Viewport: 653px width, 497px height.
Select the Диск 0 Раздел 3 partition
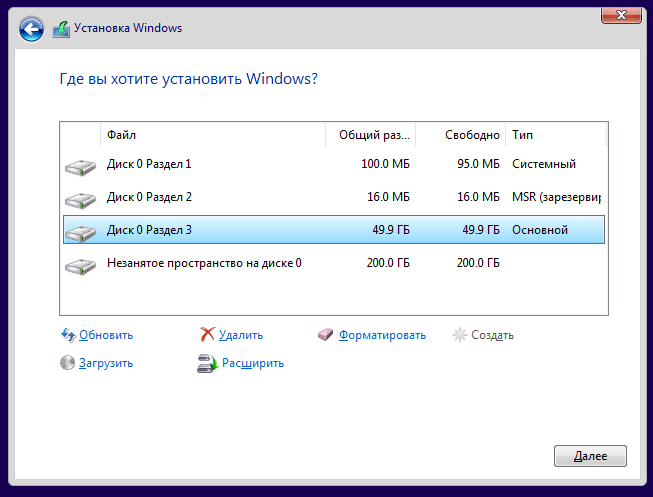point(334,230)
